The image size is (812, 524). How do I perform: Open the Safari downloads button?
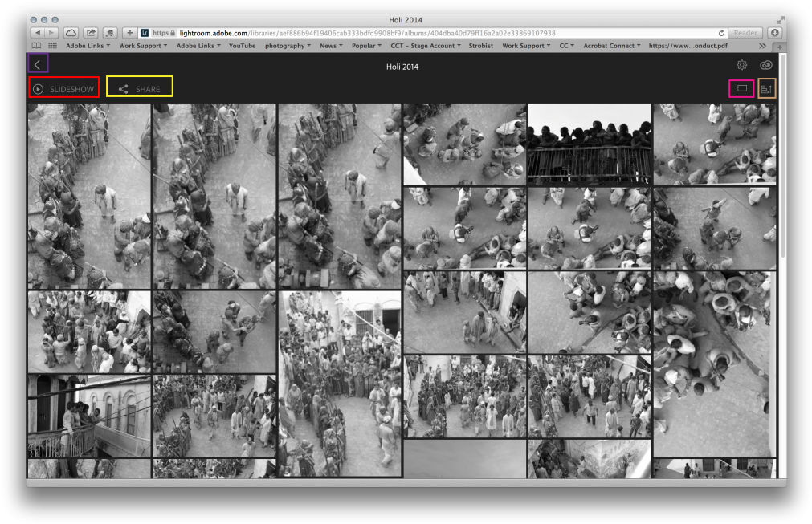(x=774, y=33)
